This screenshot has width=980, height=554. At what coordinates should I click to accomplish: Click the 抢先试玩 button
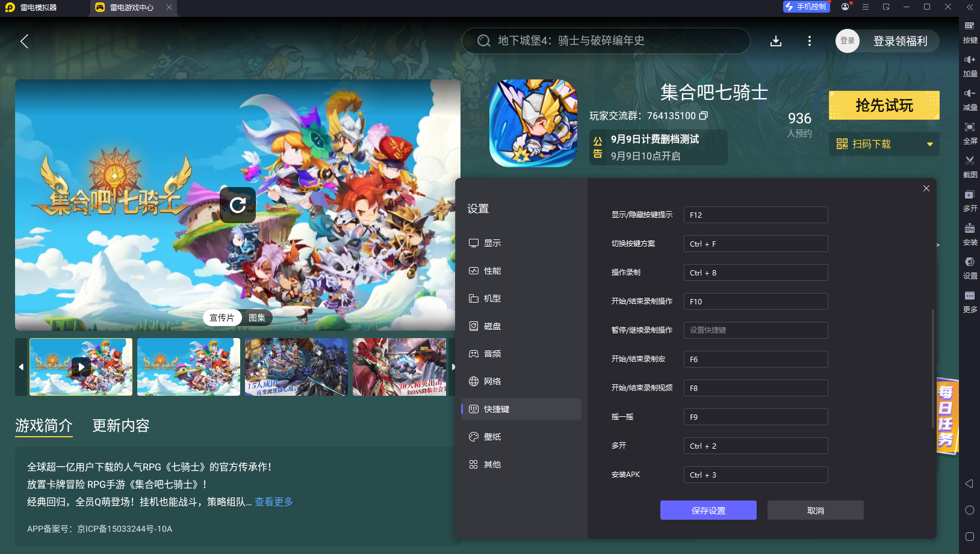pos(884,105)
